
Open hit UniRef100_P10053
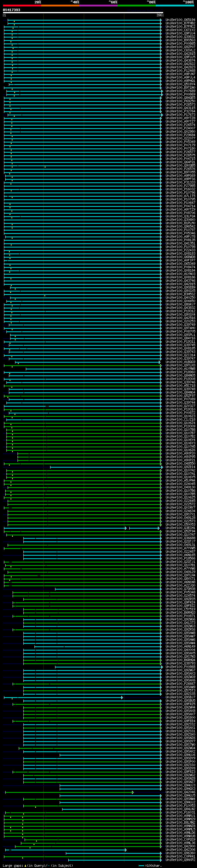click(180, 806)
